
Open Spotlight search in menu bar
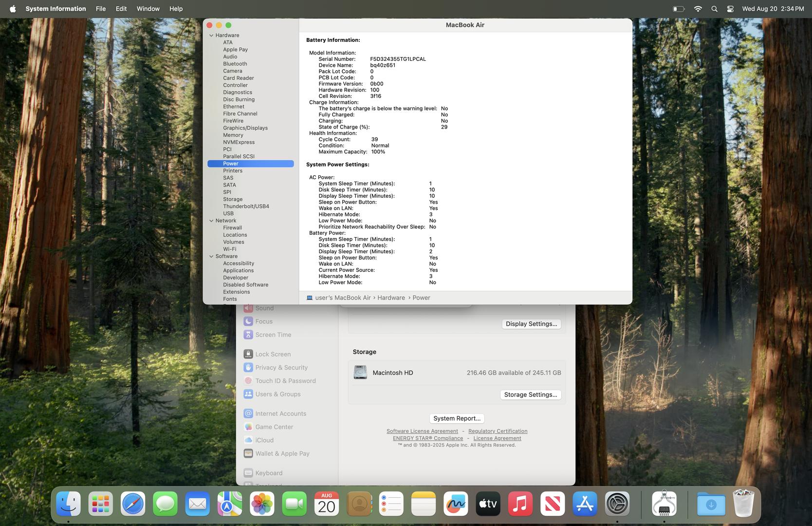[x=714, y=9]
